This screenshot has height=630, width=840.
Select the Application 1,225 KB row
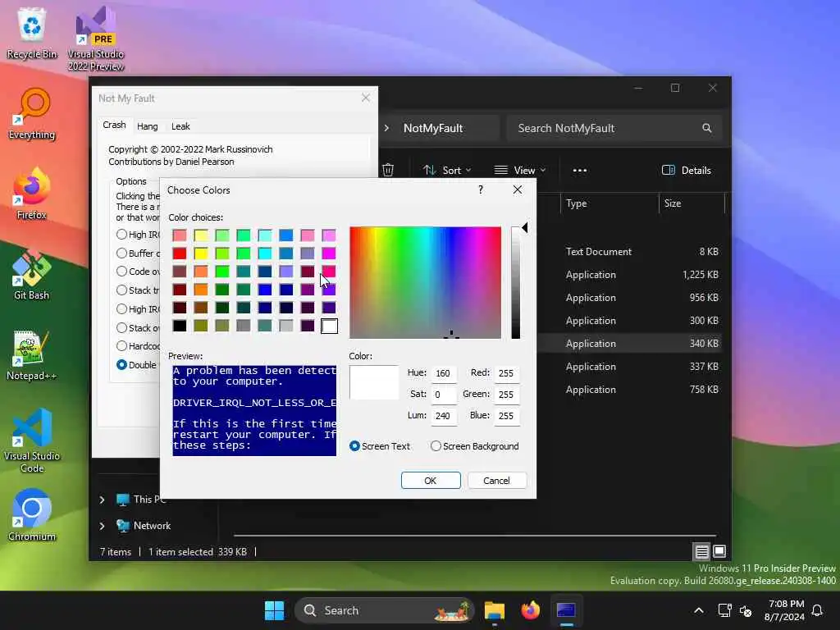coord(630,275)
